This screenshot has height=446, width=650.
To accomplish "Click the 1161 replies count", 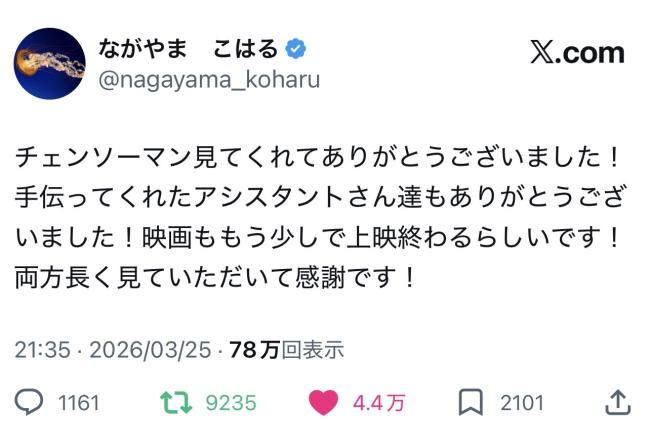I will 79,403.
